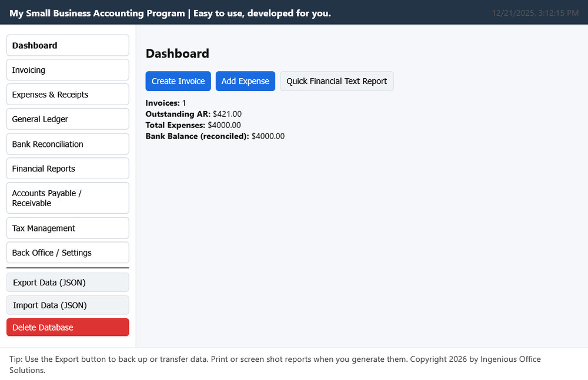588x380 pixels.
Task: Select Accounts Payable / Receivable
Action: (67, 198)
